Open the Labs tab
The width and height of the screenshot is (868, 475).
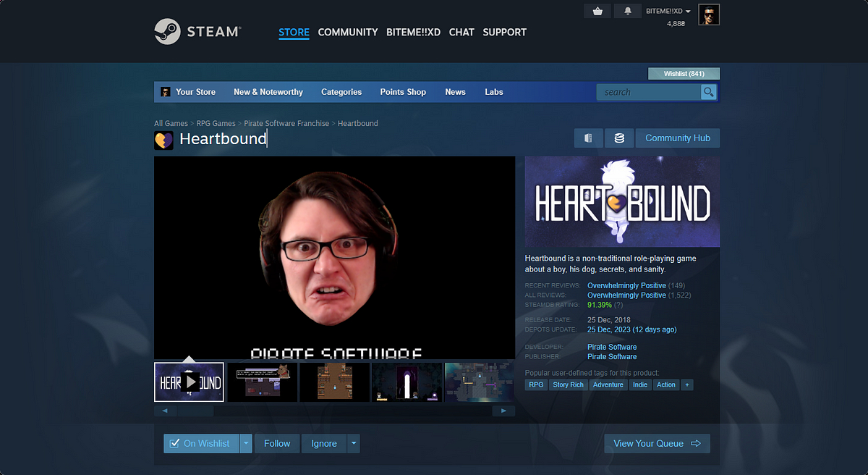coord(494,92)
